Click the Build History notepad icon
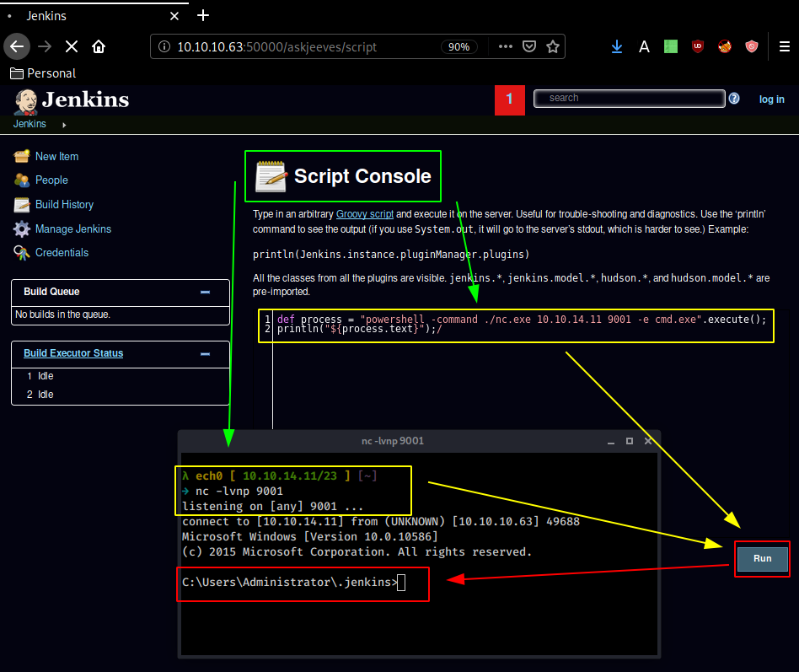The width and height of the screenshot is (799, 672). pyautogui.click(x=21, y=204)
